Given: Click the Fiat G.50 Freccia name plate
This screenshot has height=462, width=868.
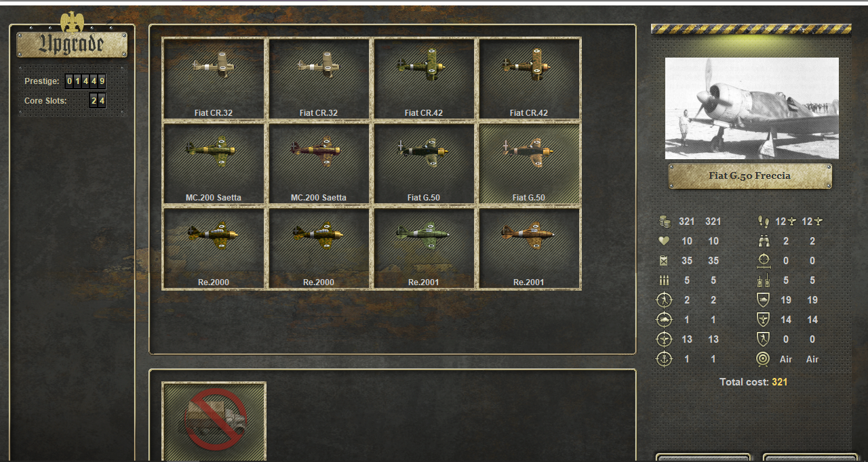Looking at the screenshot, I should [750, 176].
